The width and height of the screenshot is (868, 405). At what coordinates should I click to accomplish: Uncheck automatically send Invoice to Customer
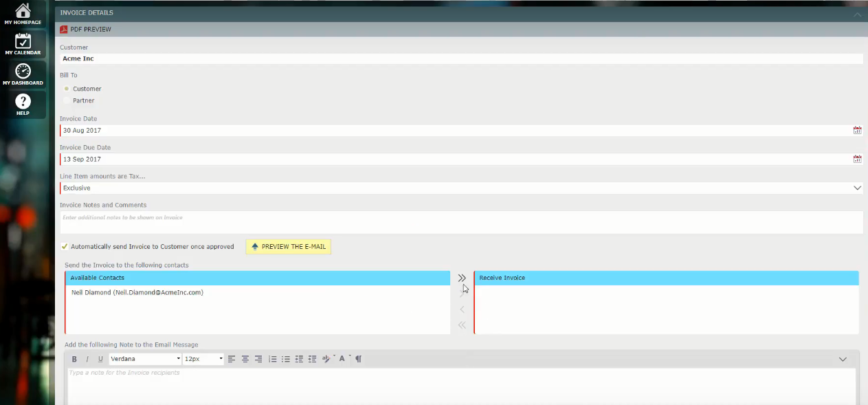(65, 246)
